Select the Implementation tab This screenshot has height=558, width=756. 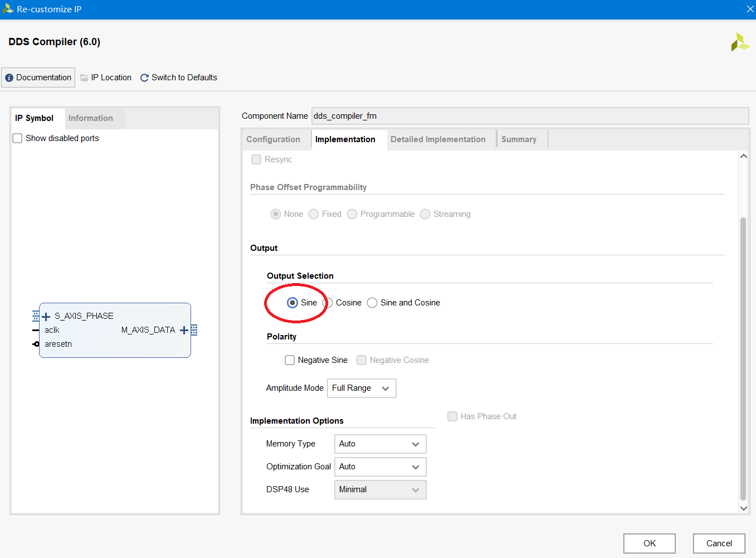[x=345, y=139]
